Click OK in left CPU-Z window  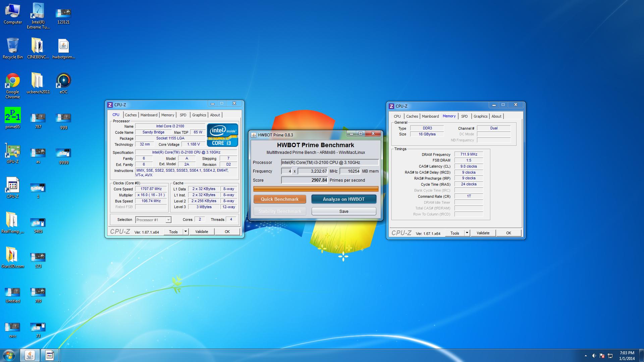click(x=227, y=232)
